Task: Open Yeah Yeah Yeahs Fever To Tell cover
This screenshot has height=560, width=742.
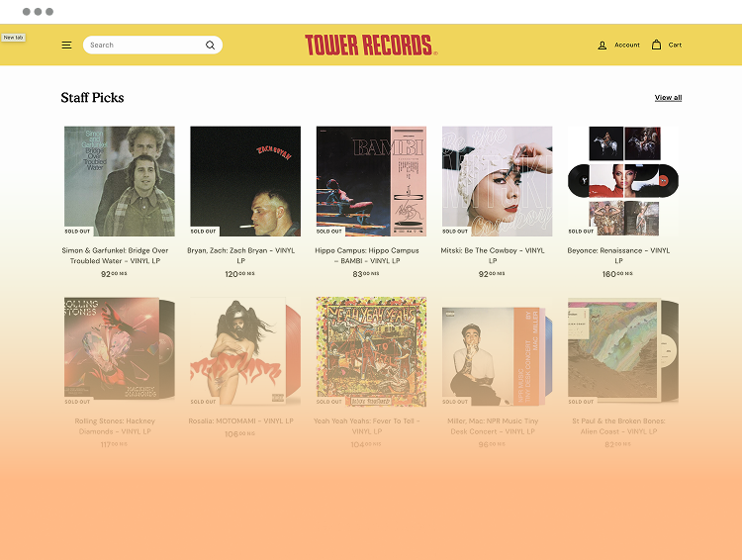Action: pyautogui.click(x=371, y=351)
